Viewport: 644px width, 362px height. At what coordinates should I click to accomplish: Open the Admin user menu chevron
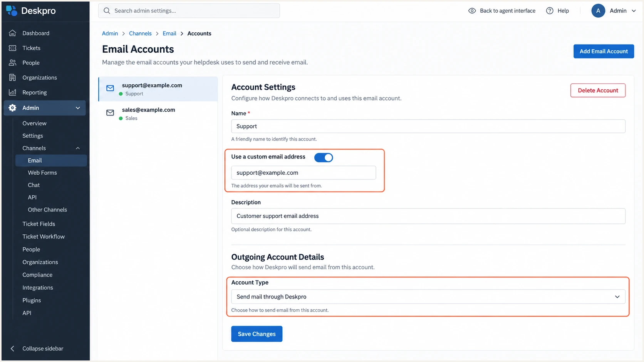pos(634,11)
